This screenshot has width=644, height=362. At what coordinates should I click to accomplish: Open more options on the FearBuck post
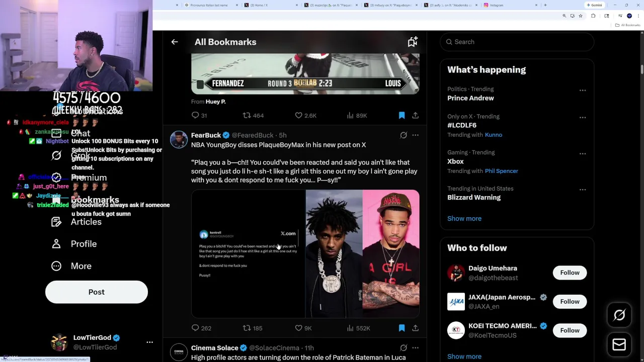pyautogui.click(x=415, y=135)
